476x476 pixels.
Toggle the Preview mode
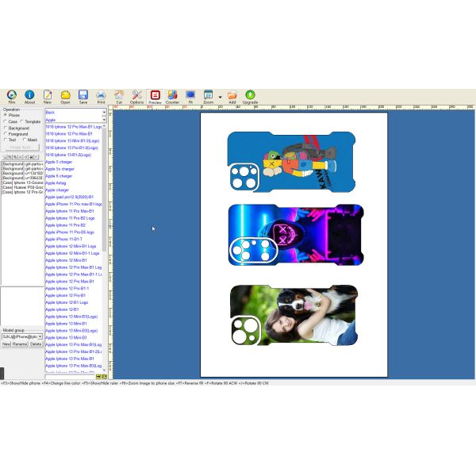coord(155,96)
